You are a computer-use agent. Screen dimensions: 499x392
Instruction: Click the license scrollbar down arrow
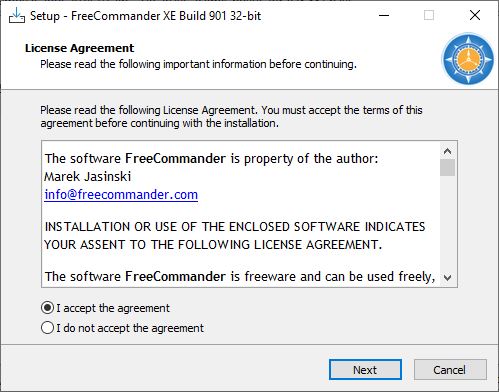(448, 277)
